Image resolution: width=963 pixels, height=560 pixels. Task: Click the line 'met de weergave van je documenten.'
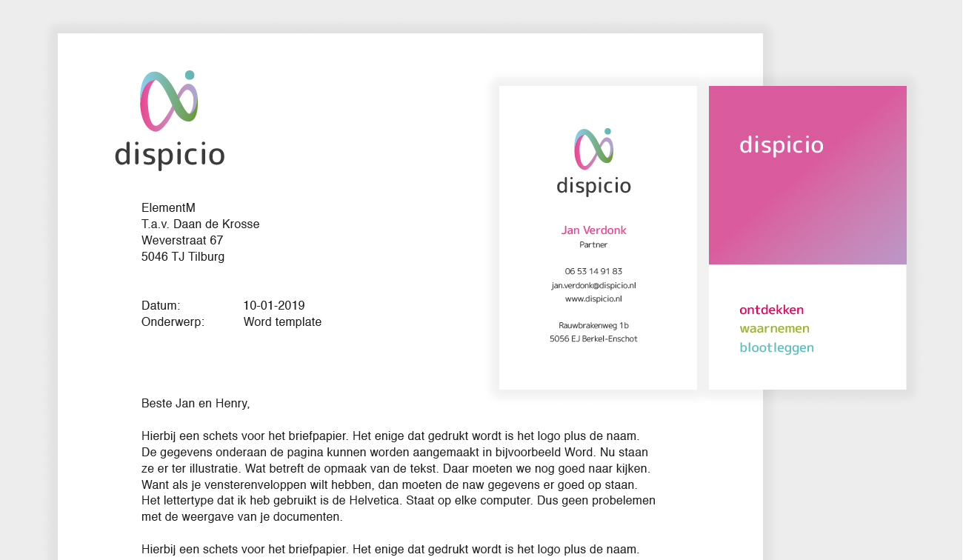[242, 517]
